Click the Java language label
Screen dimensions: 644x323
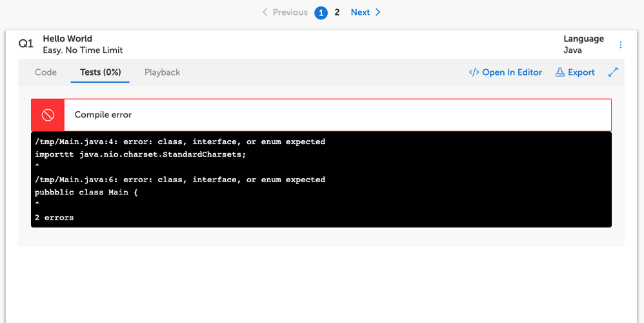(572, 50)
